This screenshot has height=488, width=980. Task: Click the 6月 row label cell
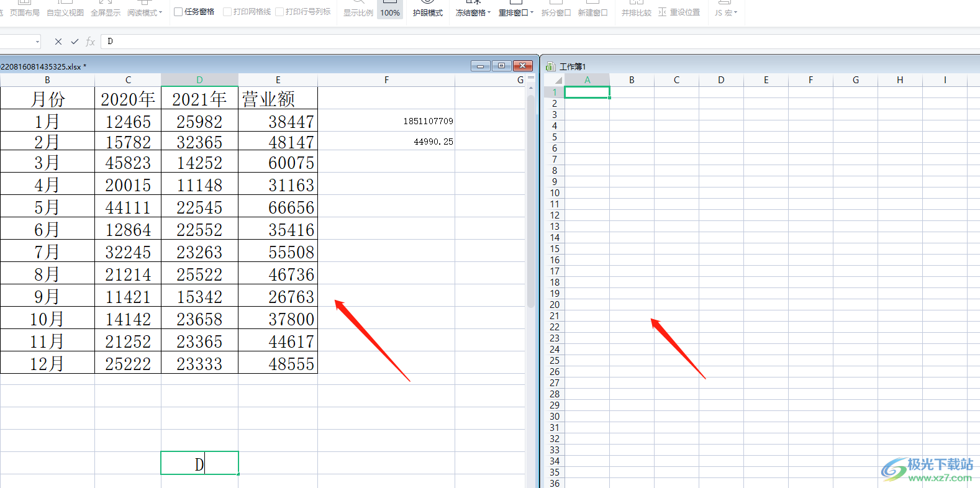[47, 229]
